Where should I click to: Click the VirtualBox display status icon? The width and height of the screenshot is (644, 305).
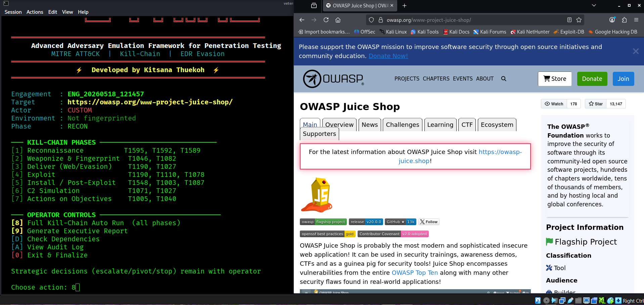point(586,301)
